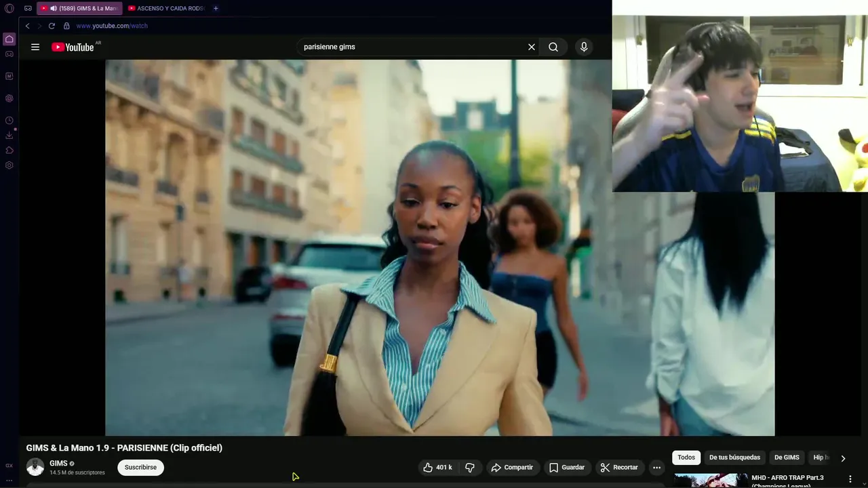
Task: Open the sidebar three-dot setup menu
Action: click(x=9, y=480)
